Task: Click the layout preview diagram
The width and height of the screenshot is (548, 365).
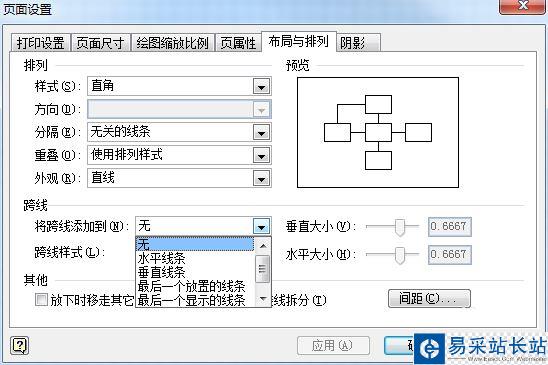Action: (378, 133)
